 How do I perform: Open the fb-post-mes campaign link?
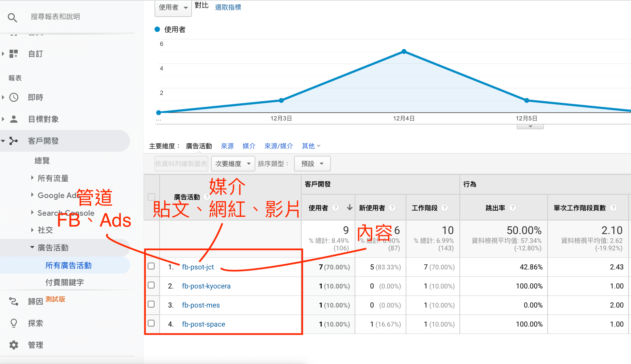201,305
